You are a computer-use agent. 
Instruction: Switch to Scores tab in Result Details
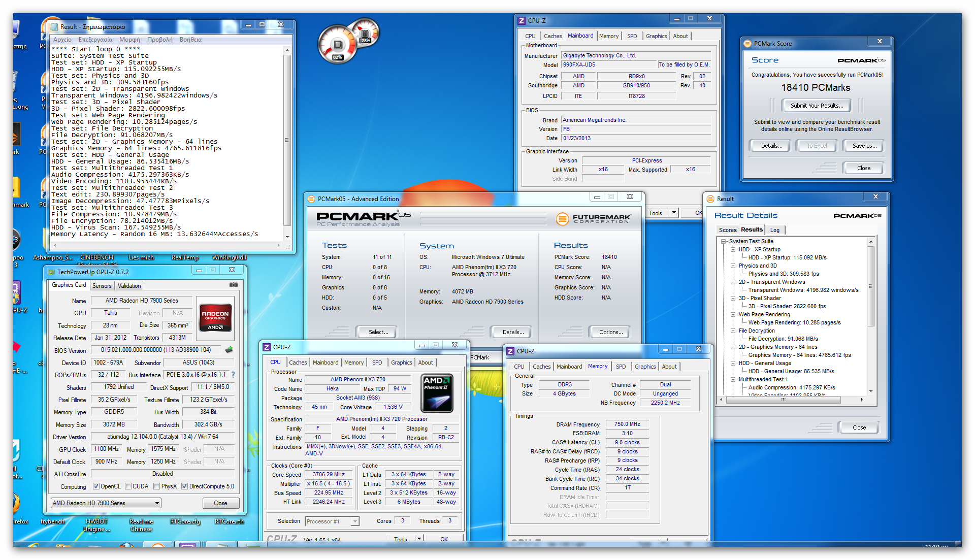point(727,230)
